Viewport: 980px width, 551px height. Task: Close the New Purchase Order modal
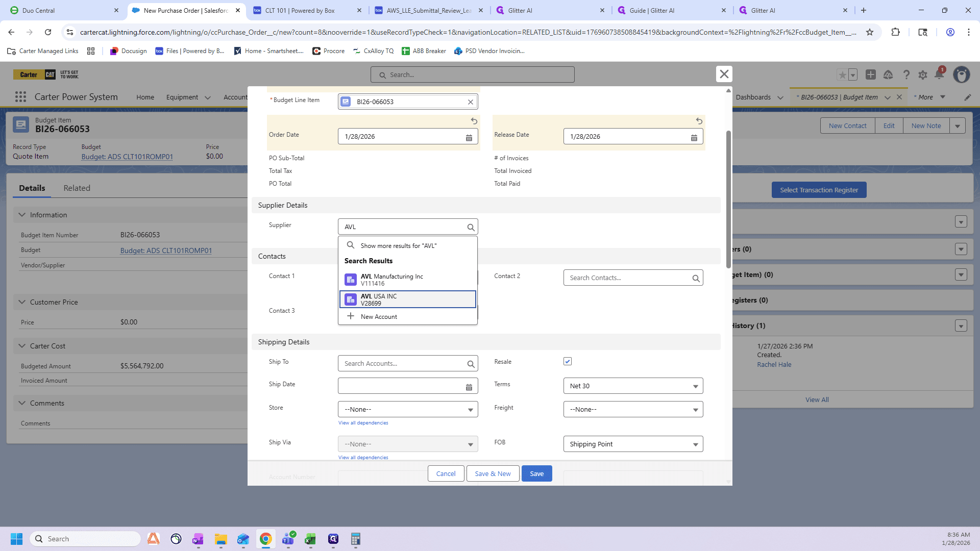[724, 74]
